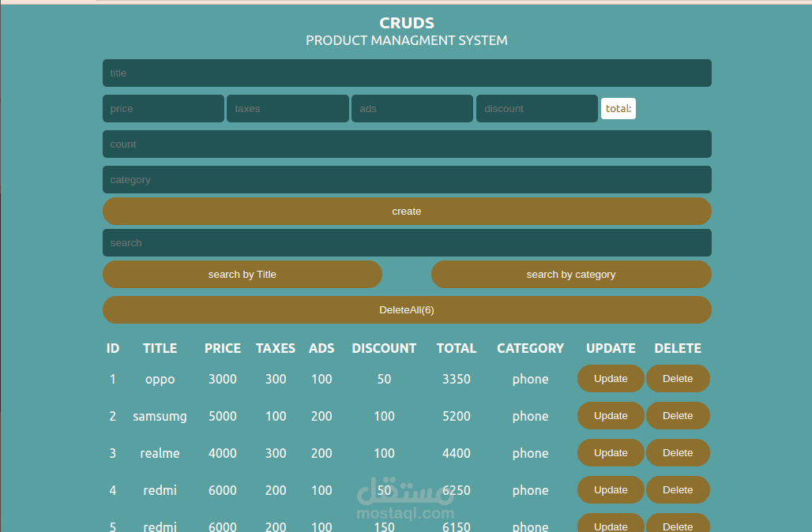Click the total: label box
This screenshot has height=532, width=812.
click(618, 109)
